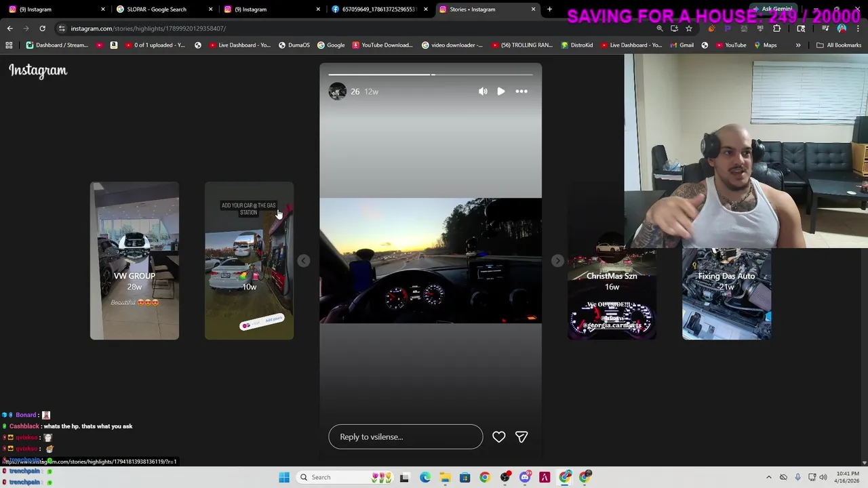
Task: Share the story via paper-plane icon
Action: (x=521, y=437)
